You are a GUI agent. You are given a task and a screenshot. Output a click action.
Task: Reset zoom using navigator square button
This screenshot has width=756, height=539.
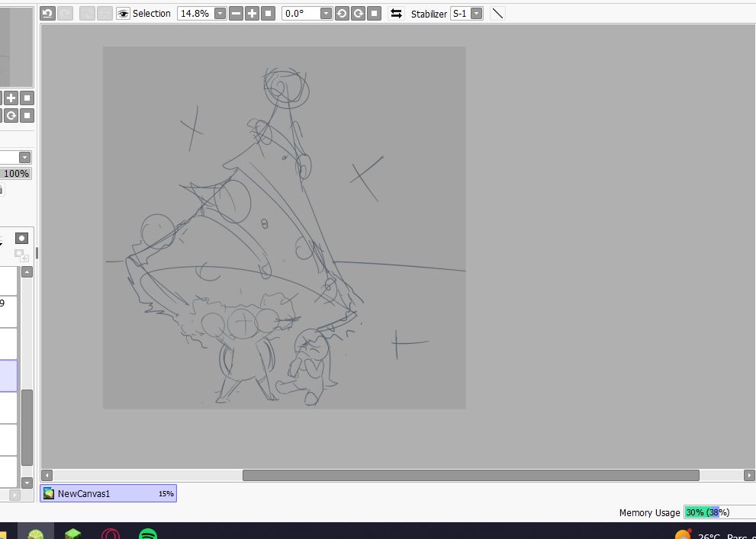click(x=27, y=98)
